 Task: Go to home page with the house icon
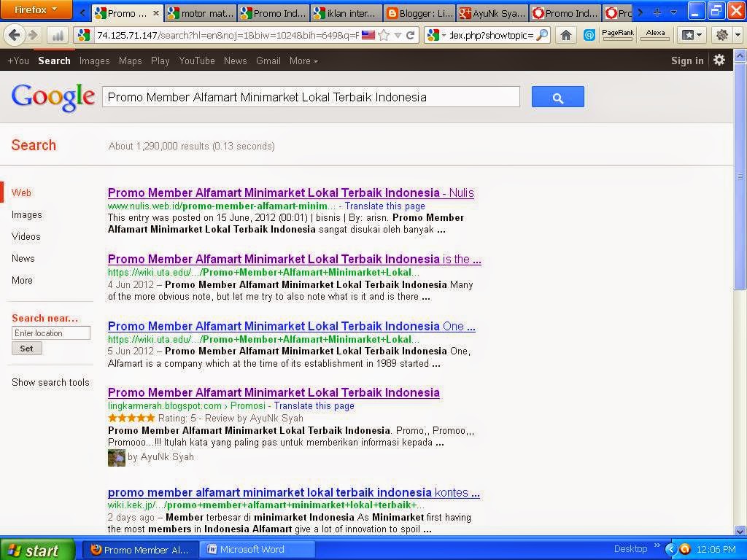tap(566, 35)
